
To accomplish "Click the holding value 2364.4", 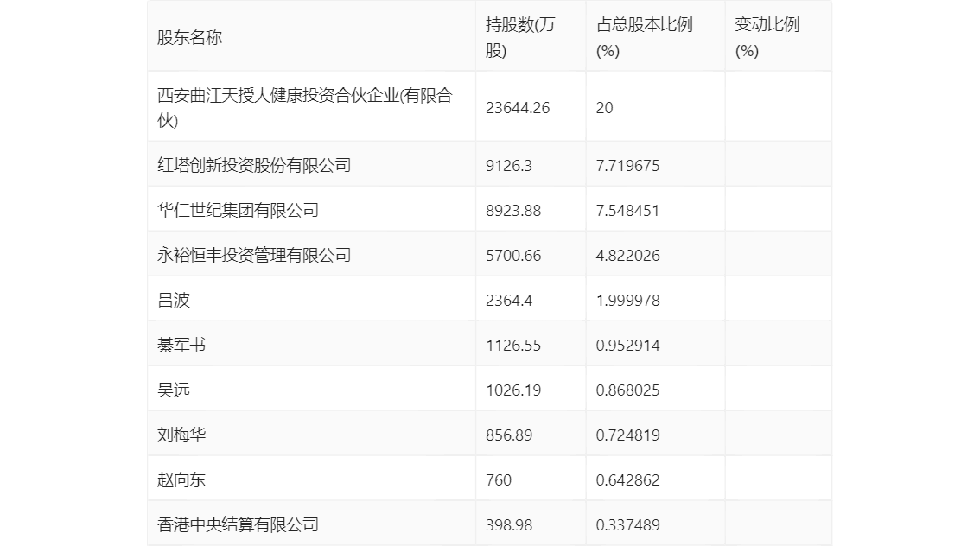I will pyautogui.click(x=509, y=301).
